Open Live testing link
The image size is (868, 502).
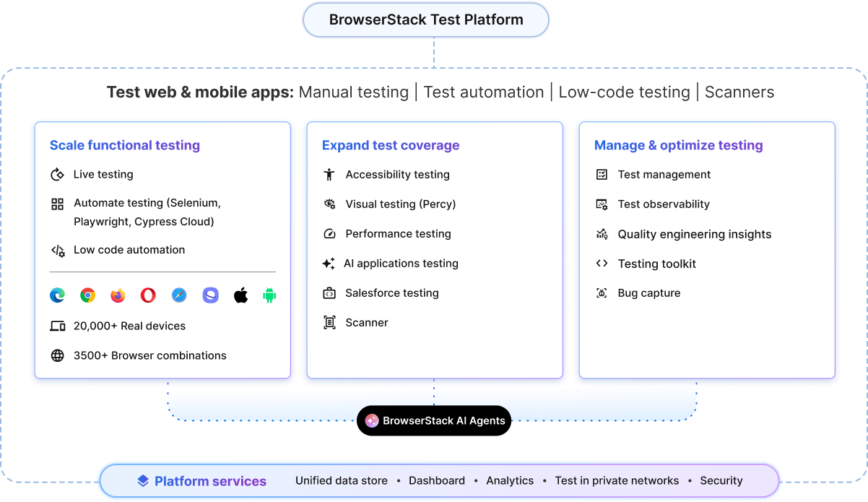pyautogui.click(x=103, y=174)
